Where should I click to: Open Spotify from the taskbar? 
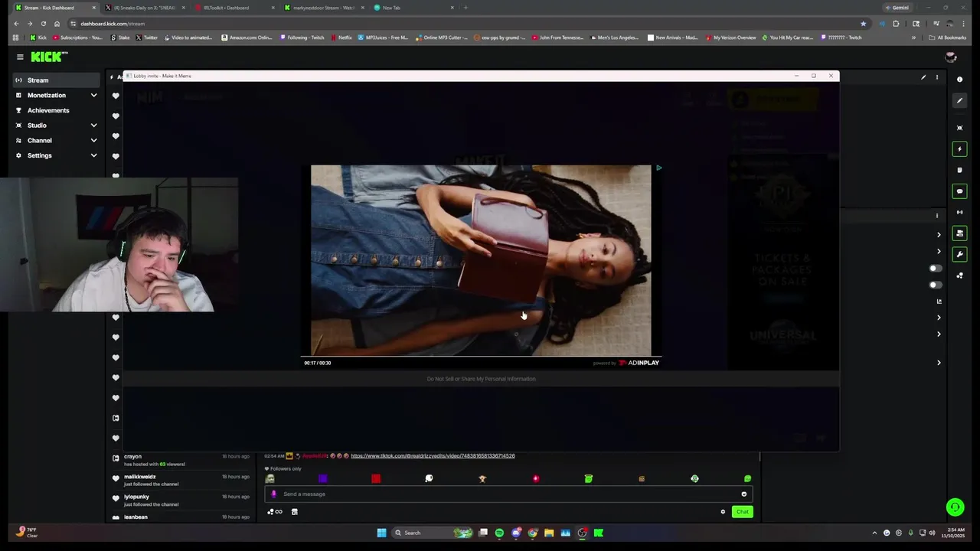click(499, 533)
